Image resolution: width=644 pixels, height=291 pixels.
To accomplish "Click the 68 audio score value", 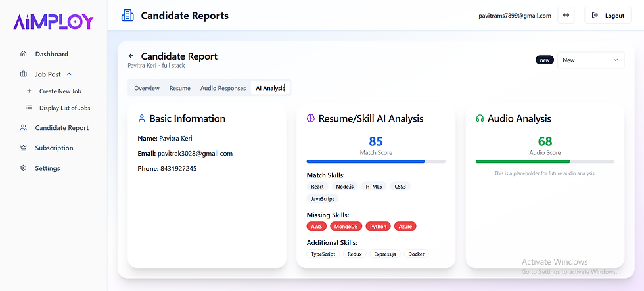I will click(545, 141).
